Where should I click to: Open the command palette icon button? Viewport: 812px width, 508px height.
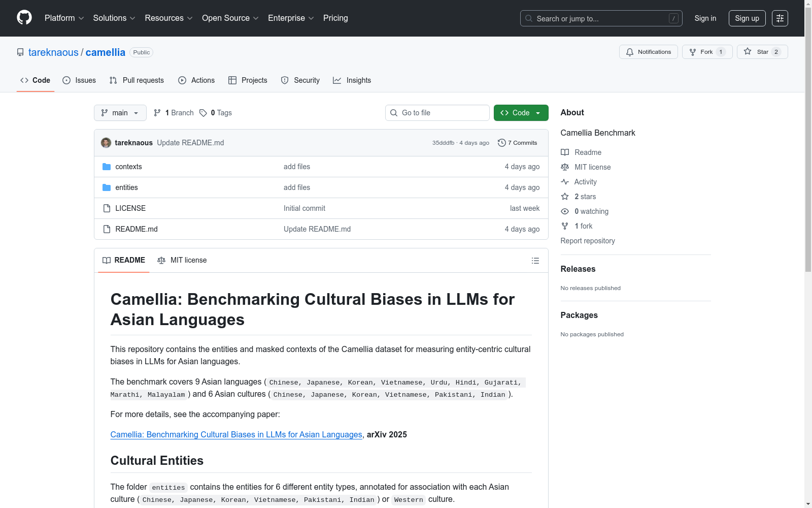point(780,18)
